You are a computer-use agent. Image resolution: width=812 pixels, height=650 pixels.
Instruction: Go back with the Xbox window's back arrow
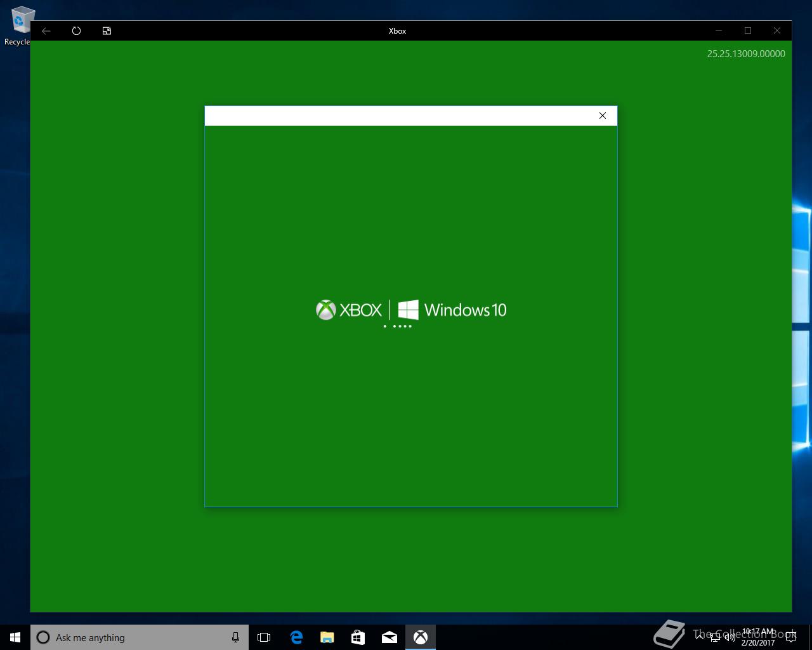46,30
